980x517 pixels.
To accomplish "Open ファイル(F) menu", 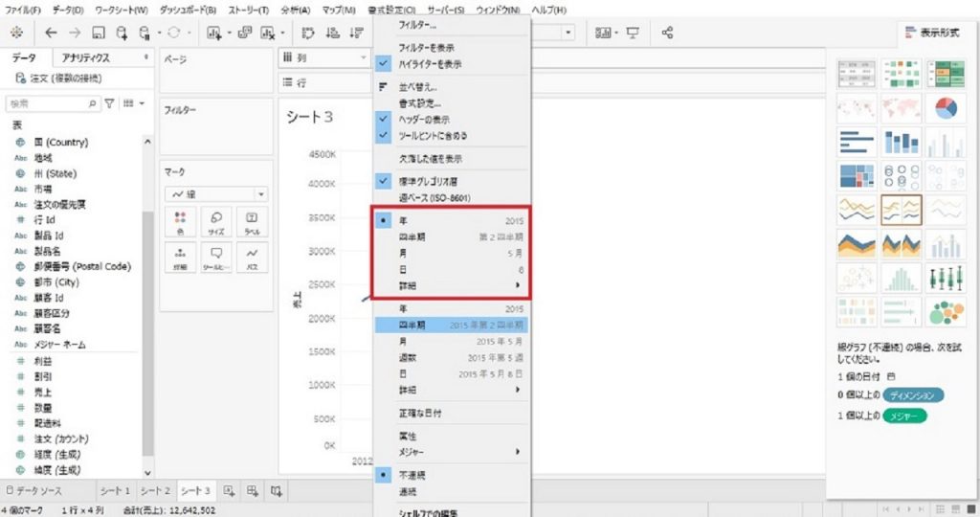I will point(23,10).
